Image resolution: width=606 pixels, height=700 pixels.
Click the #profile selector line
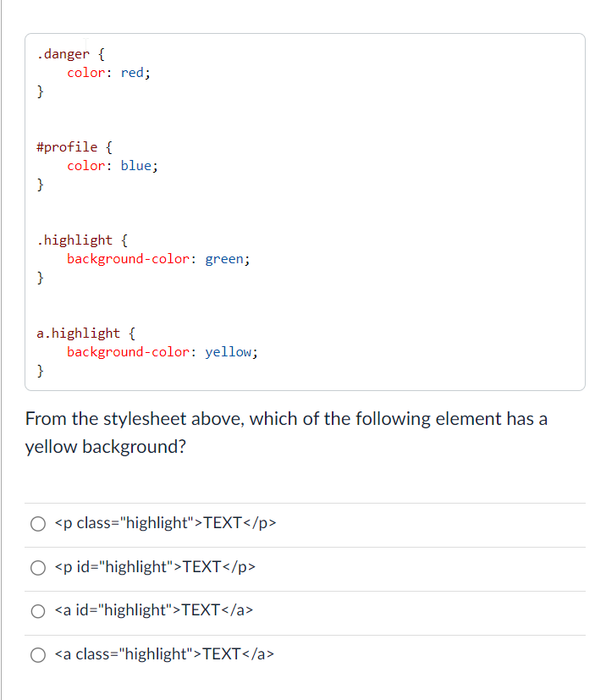coord(74,147)
